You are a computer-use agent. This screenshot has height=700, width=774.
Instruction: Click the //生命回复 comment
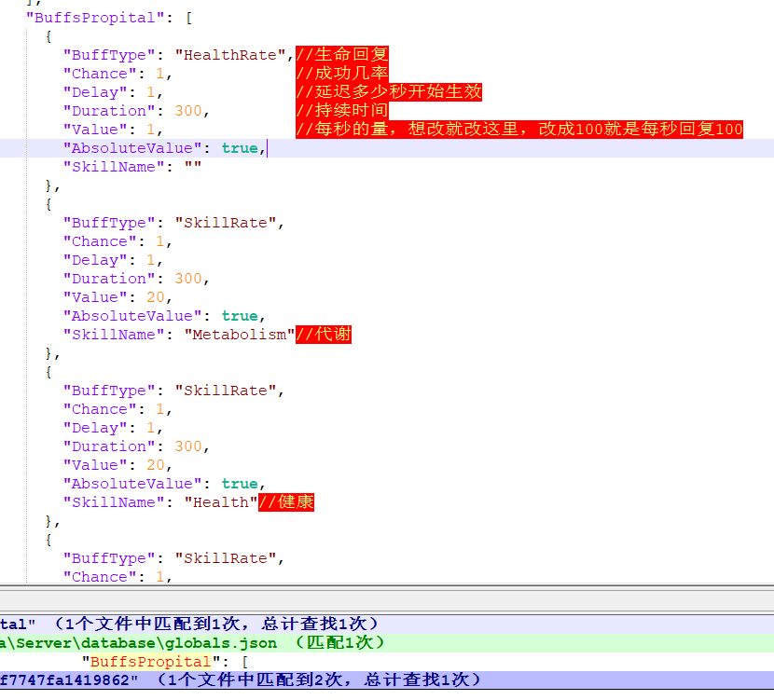coord(342,54)
